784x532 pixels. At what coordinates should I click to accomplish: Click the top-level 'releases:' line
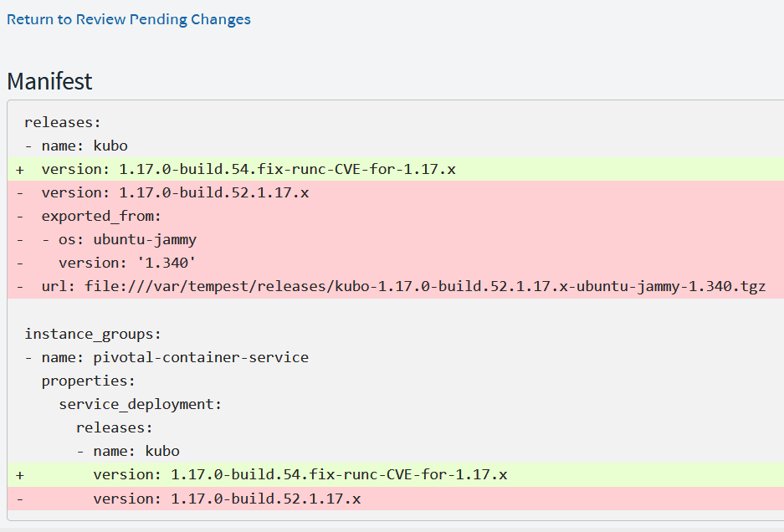[63, 123]
